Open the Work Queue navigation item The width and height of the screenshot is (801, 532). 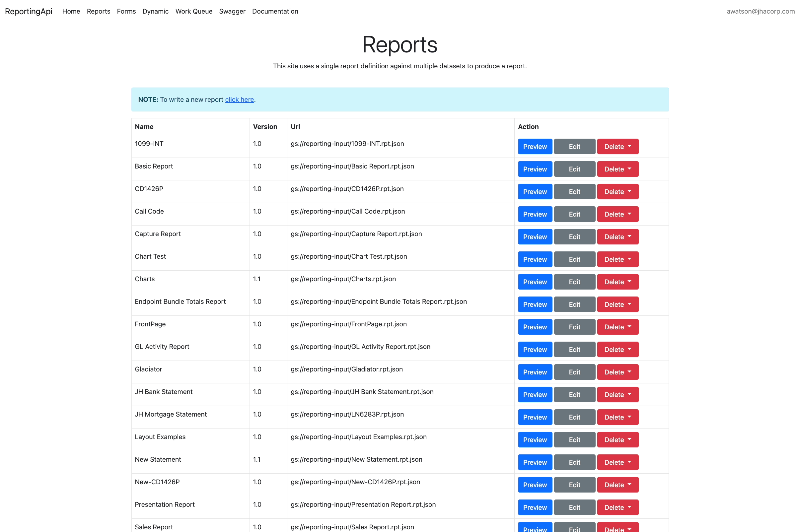click(x=194, y=11)
